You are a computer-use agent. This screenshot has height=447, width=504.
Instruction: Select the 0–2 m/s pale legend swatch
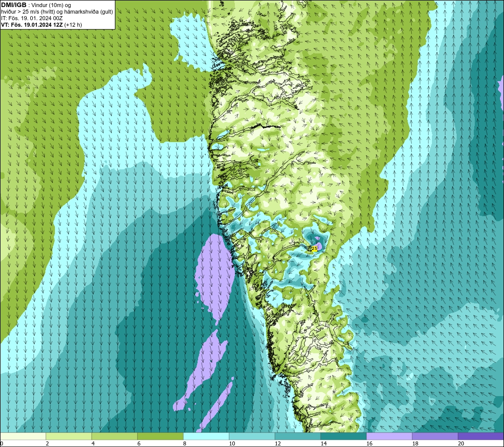pyautogui.click(x=23, y=436)
